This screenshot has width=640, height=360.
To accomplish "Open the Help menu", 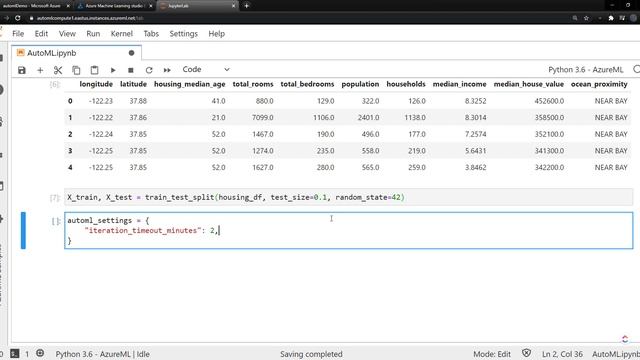I will click(217, 34).
